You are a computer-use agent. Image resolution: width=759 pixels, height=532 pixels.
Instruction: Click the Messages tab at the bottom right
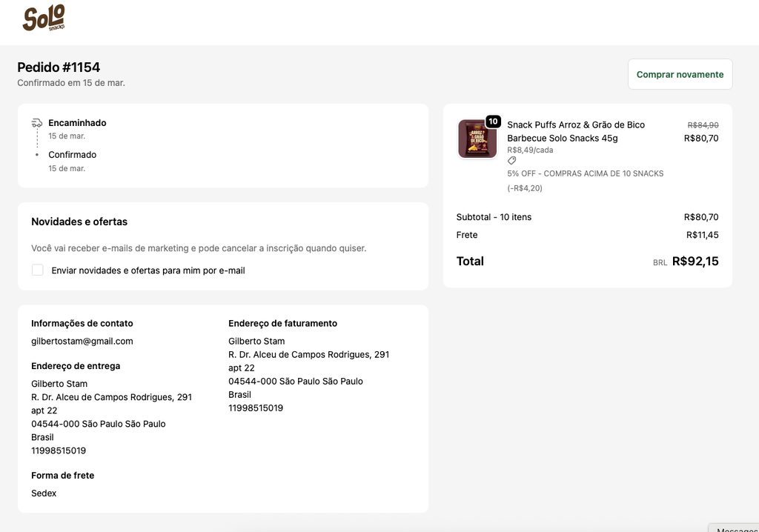pos(735,528)
